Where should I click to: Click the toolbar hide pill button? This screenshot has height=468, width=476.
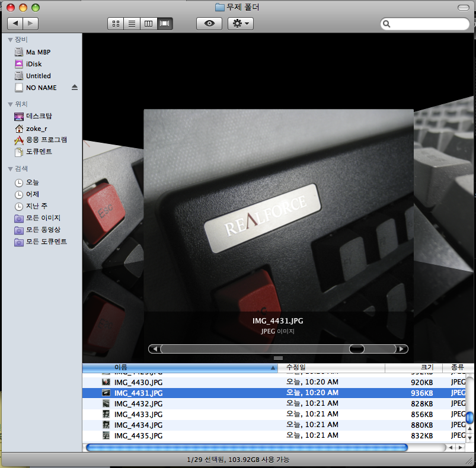click(x=463, y=8)
